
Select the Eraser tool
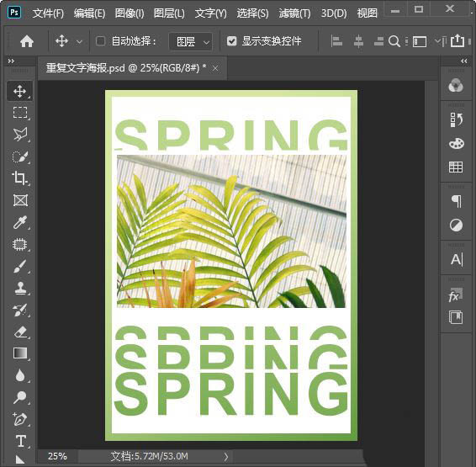(20, 332)
